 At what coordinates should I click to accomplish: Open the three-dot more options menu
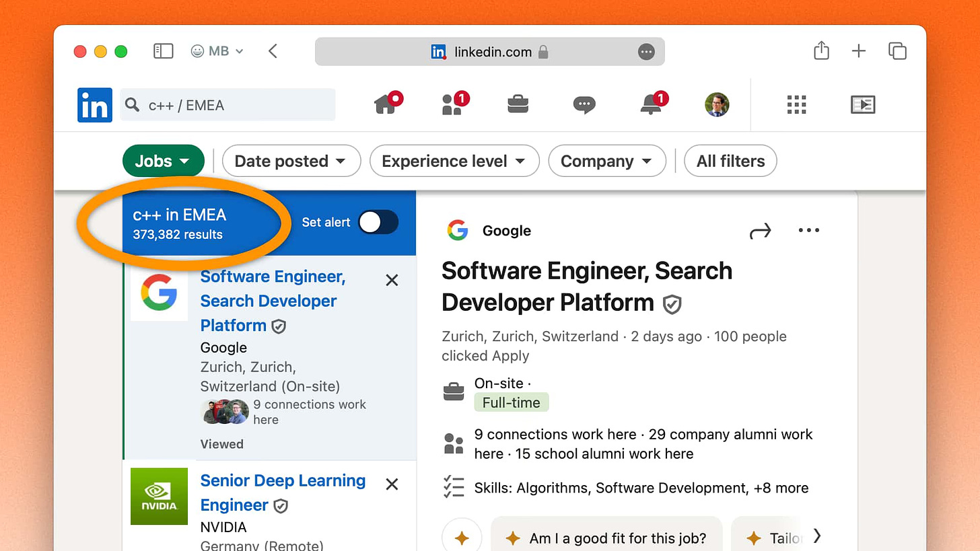pos(808,230)
